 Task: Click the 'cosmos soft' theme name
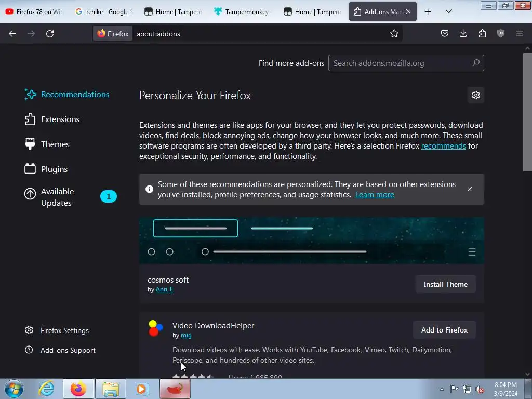click(x=168, y=280)
